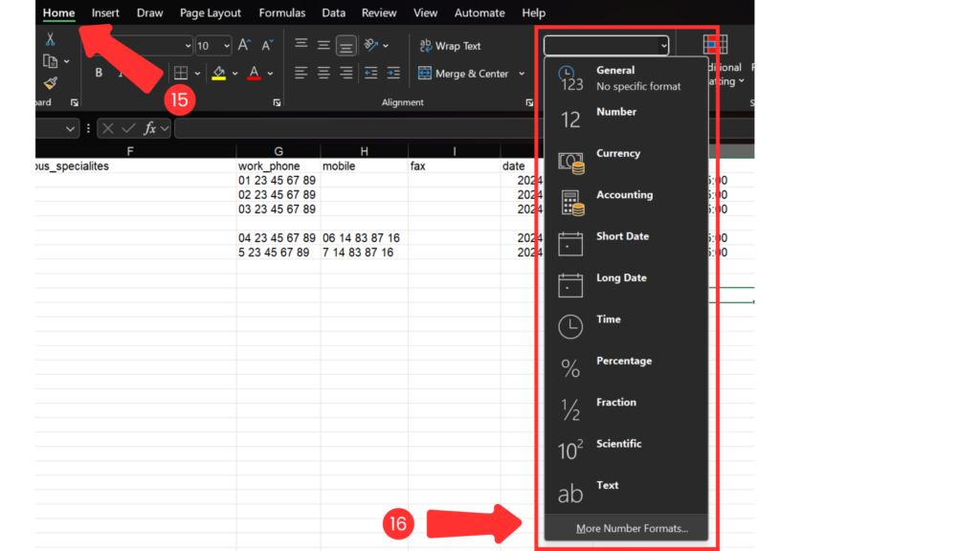Go to the Review tab
This screenshot has height=551, width=980.
click(x=379, y=12)
